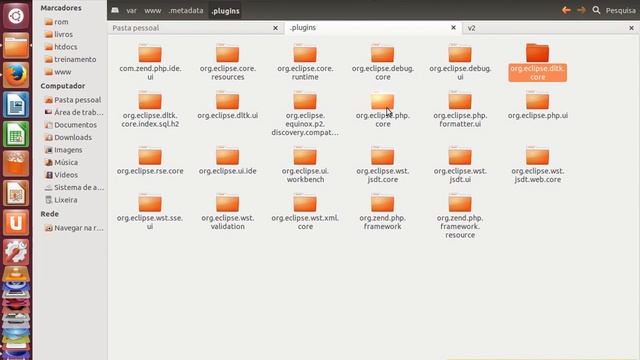Open org.eclipse.equinox.p2.discovery.compat folder

coord(305,113)
